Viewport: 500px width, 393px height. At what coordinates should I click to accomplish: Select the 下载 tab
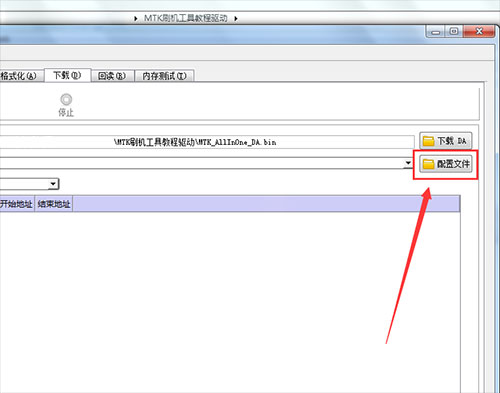pos(67,75)
